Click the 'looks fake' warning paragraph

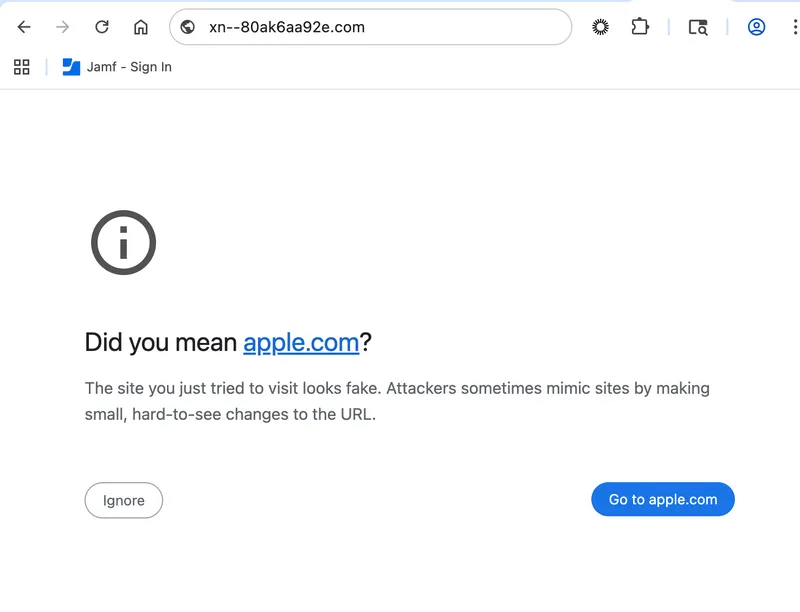397,401
